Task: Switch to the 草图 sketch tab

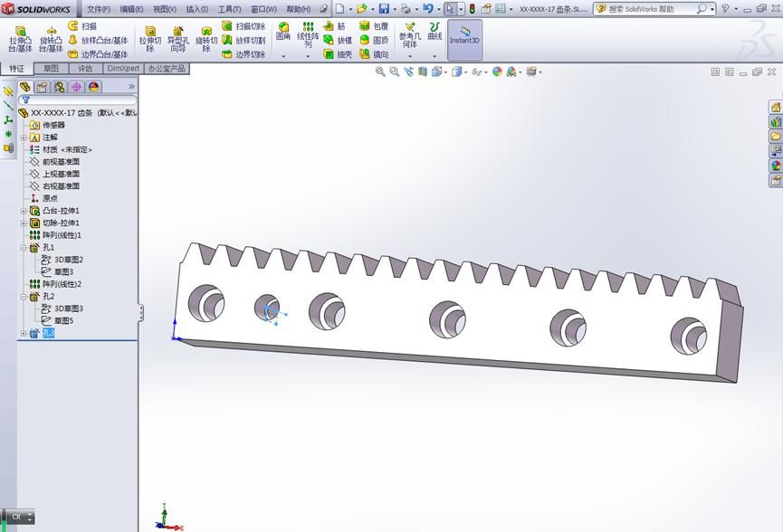Action: point(49,69)
